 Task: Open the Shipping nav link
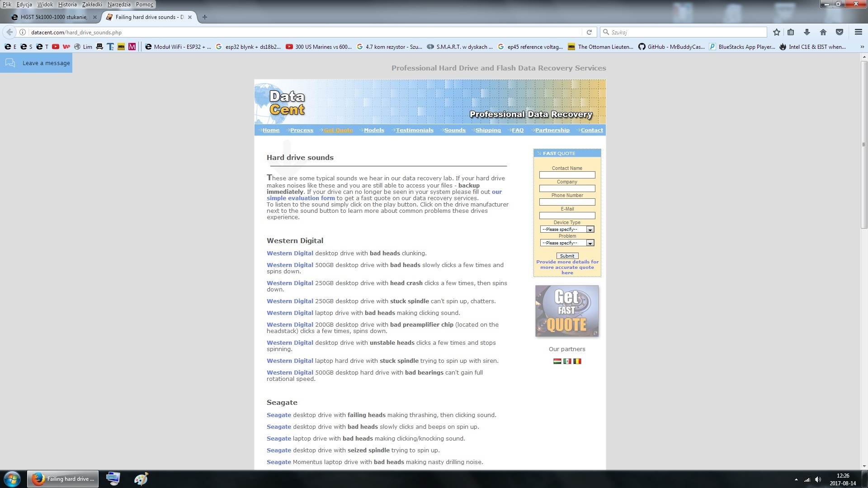point(488,130)
